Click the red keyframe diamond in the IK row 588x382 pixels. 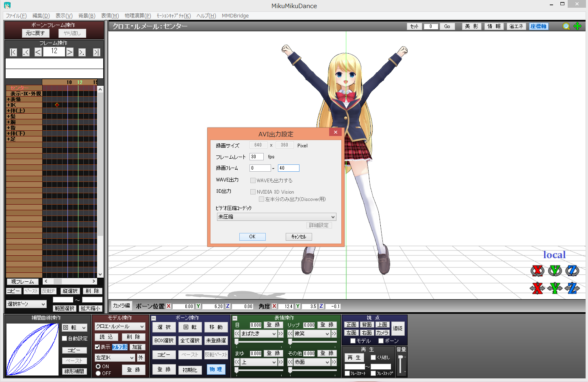tap(57, 105)
